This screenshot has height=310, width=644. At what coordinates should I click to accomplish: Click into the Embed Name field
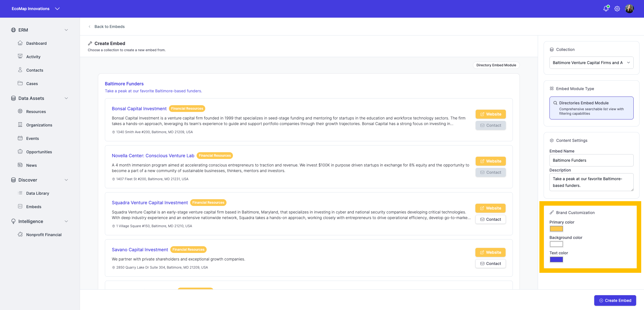click(x=591, y=160)
